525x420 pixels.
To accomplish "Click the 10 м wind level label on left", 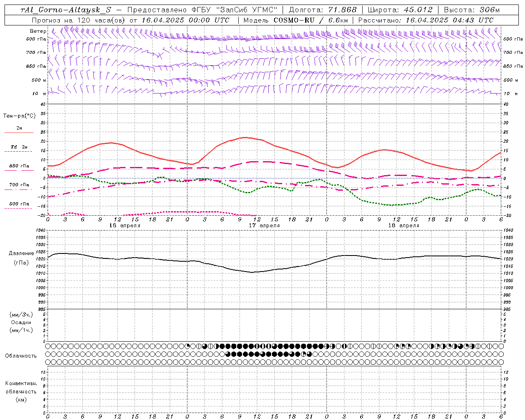I will click(x=39, y=94).
